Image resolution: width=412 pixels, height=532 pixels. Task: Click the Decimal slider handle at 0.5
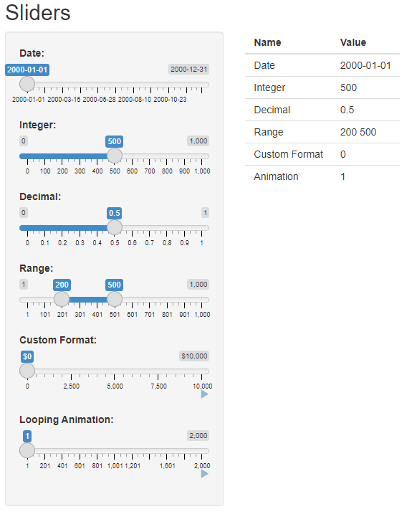[x=114, y=227]
